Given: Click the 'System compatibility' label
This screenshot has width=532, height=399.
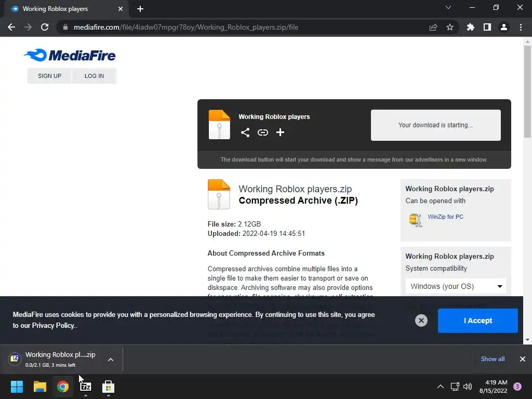Looking at the screenshot, I should pyautogui.click(x=436, y=269).
